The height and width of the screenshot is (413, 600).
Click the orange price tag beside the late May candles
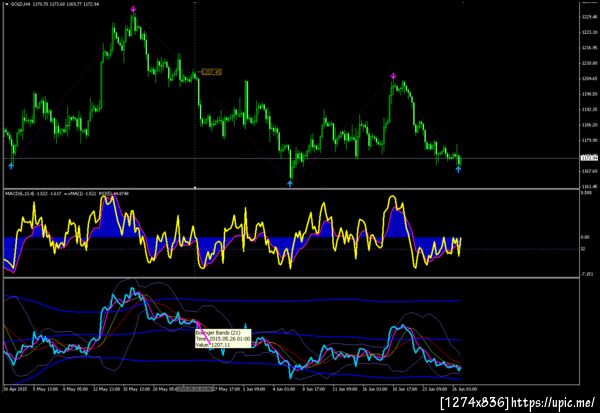pyautogui.click(x=212, y=72)
